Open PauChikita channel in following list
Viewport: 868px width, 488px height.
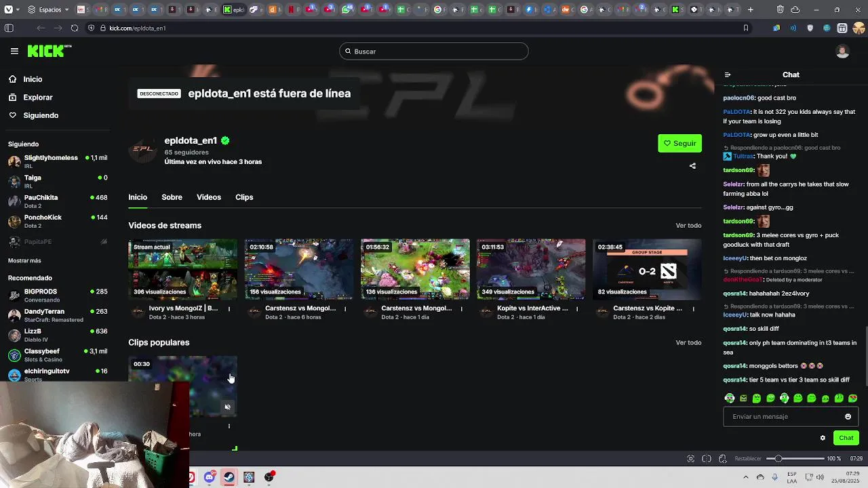coord(58,201)
